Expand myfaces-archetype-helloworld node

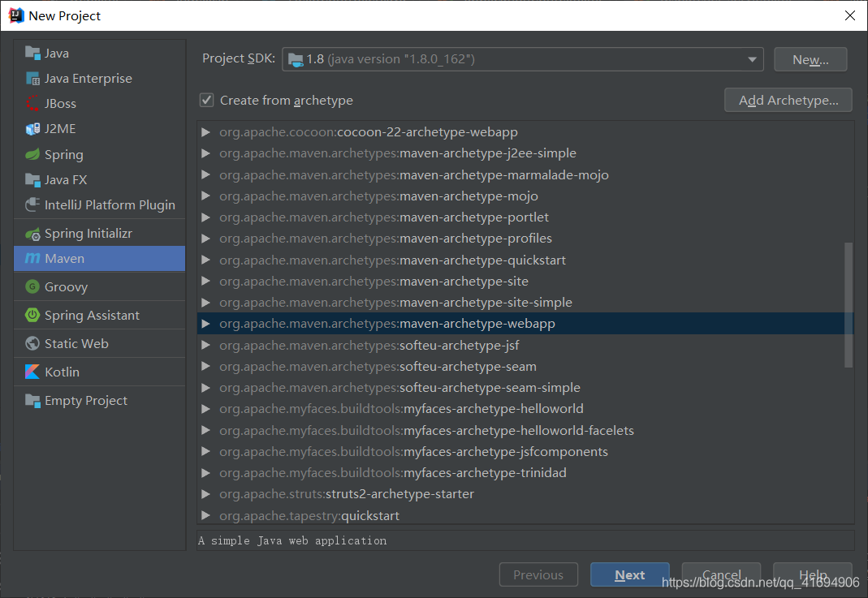click(x=206, y=409)
